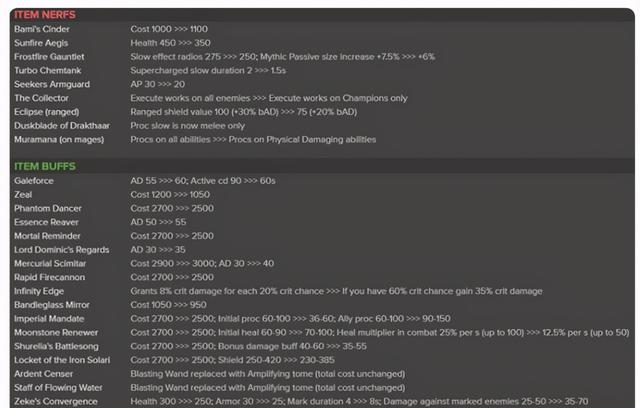Click the ITEM NERFS header
Viewport: 640px width, 408px height.
(x=45, y=15)
